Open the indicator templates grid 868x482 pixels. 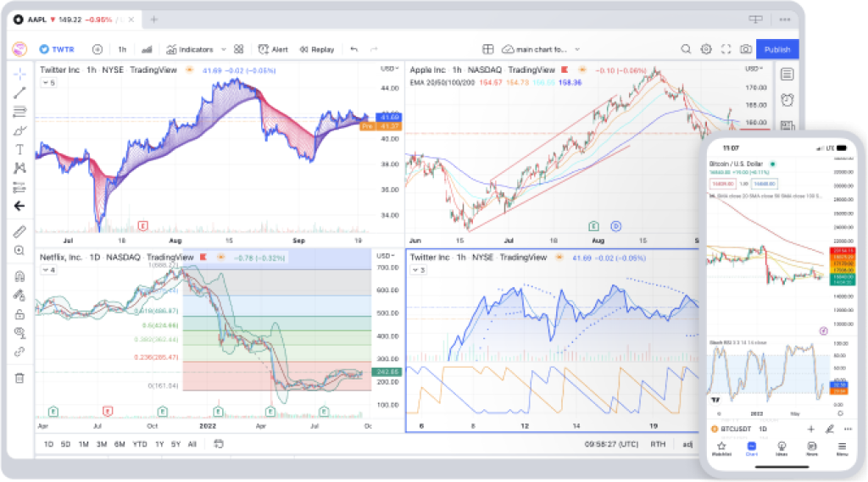238,49
